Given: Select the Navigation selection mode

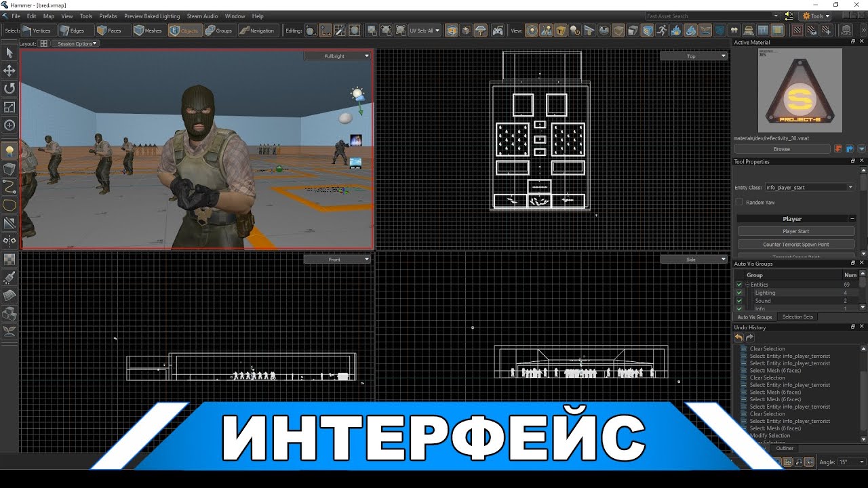Looking at the screenshot, I should [x=257, y=30].
